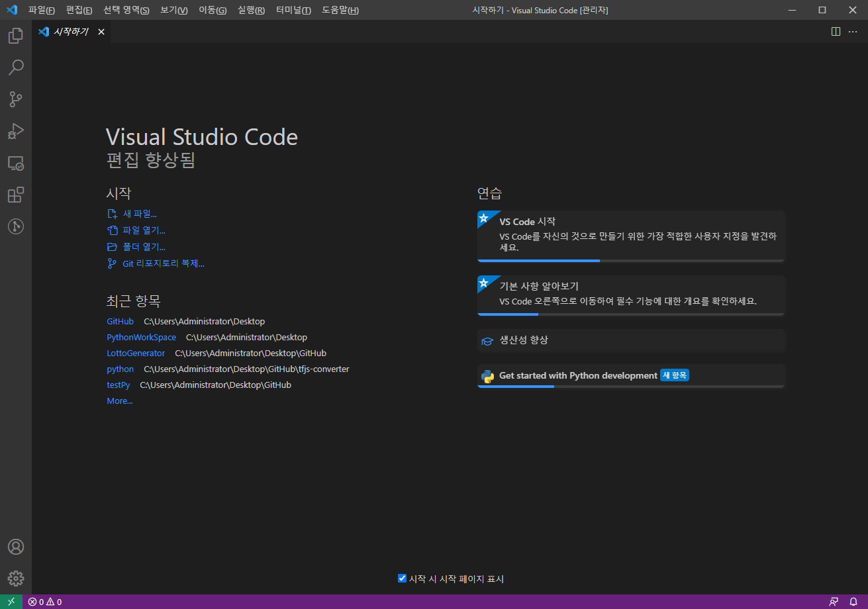
Task: Open the 보기(V) menu
Action: point(174,10)
